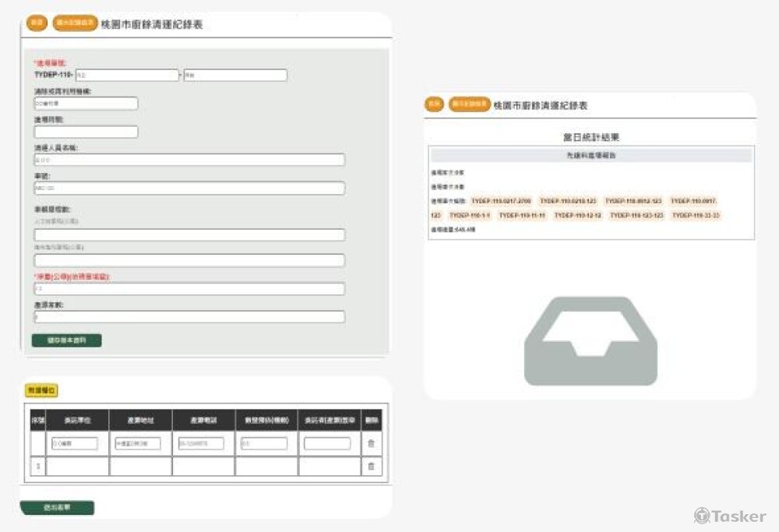Screen dimensions: 779x532
Task: Select the TYDEP-110-0217-2700 tag
Action: click(x=501, y=201)
